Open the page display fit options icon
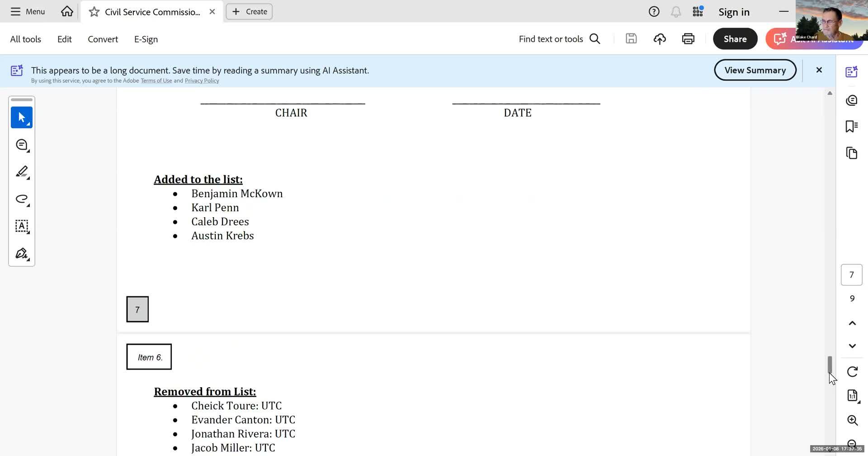The image size is (868, 456). tap(852, 396)
